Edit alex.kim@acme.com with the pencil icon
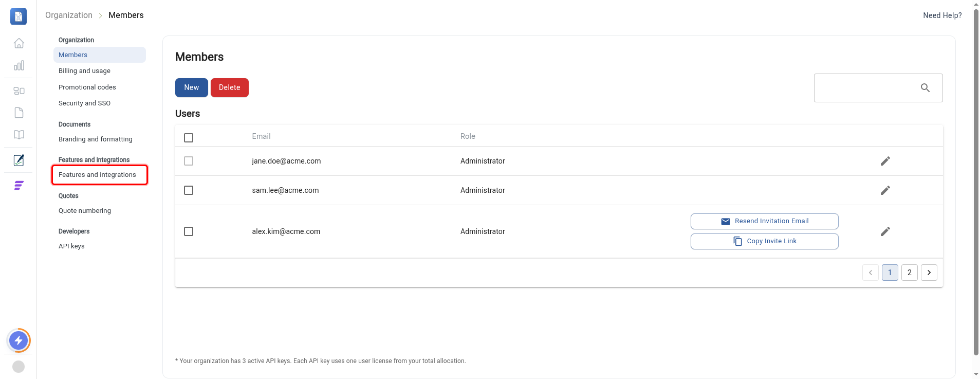 pyautogui.click(x=885, y=231)
